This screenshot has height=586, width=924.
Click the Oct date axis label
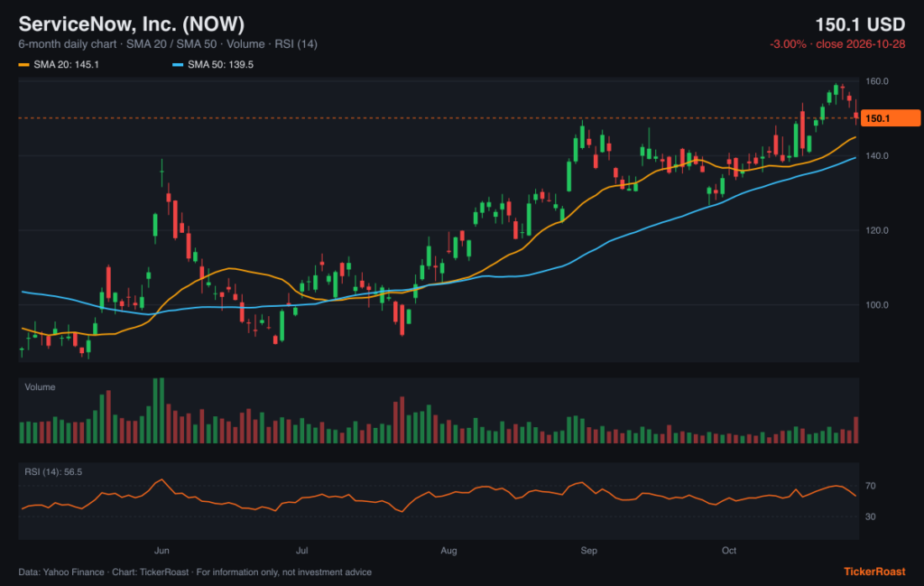[729, 551]
